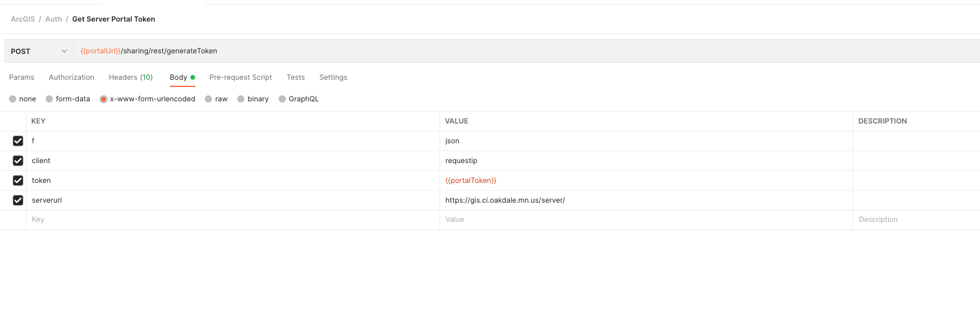Select the raw body type

click(208, 99)
